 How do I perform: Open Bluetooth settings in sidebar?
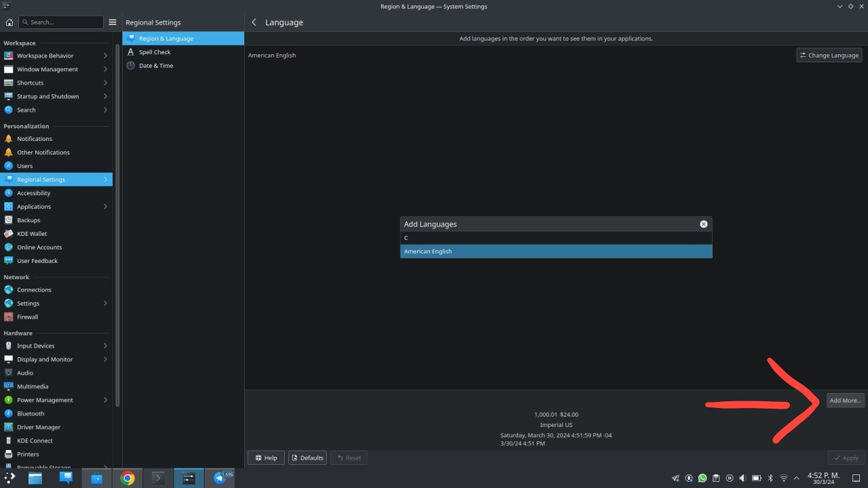56,413
